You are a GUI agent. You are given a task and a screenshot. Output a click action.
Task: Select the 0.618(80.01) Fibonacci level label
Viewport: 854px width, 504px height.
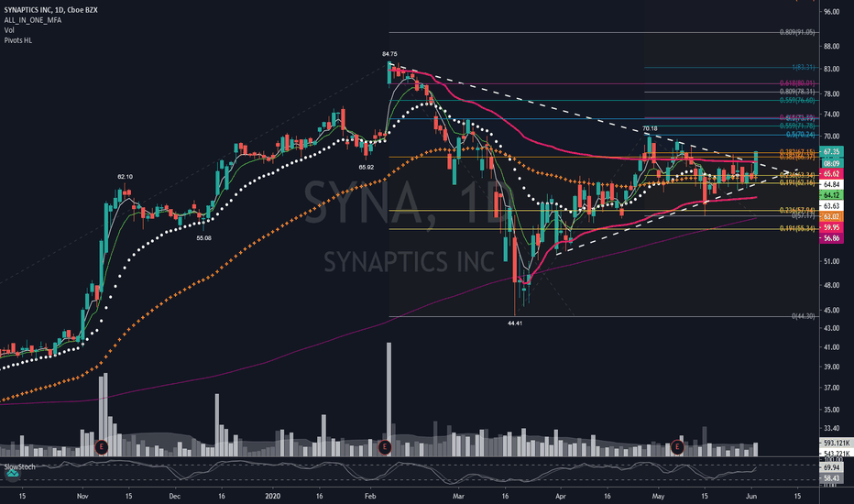click(797, 83)
